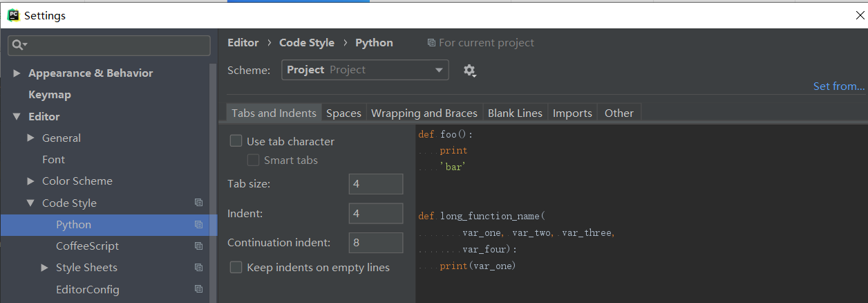The image size is (868, 303).
Task: Select EditorConfig in the tree
Action: 87,290
